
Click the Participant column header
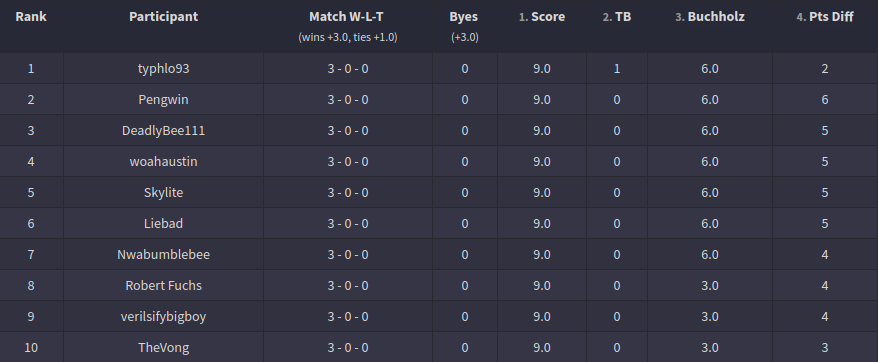pos(164,17)
